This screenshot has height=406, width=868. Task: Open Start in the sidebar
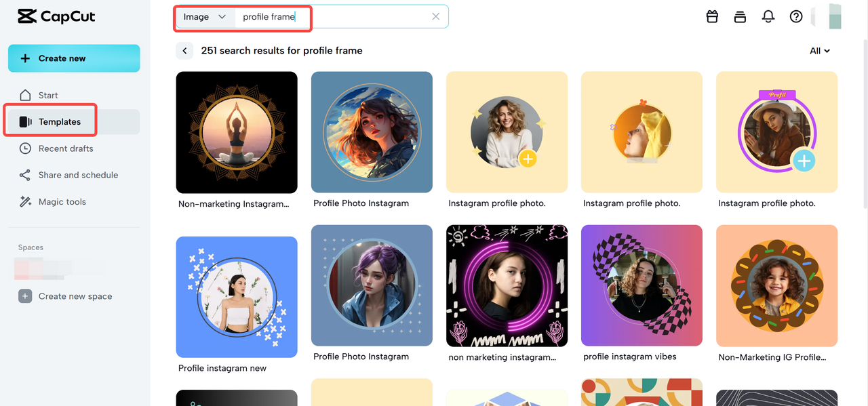[74, 95]
